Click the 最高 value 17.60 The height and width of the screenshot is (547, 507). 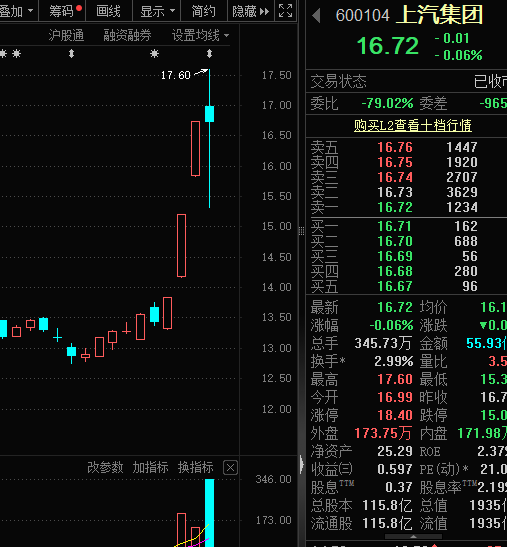395,379
